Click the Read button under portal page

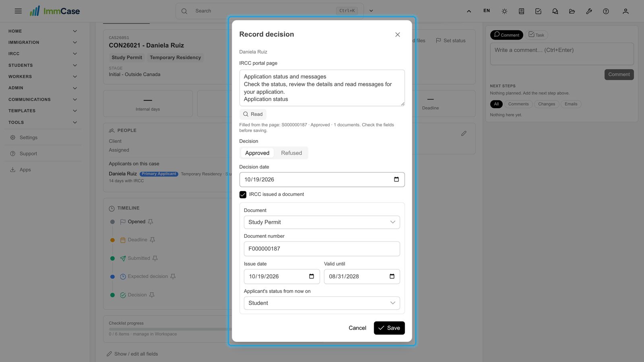pos(253,114)
